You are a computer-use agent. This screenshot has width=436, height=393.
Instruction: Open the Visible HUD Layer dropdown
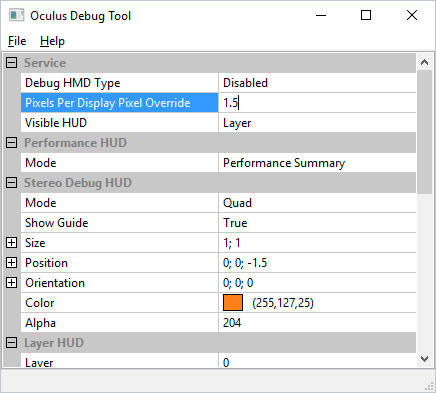point(317,123)
